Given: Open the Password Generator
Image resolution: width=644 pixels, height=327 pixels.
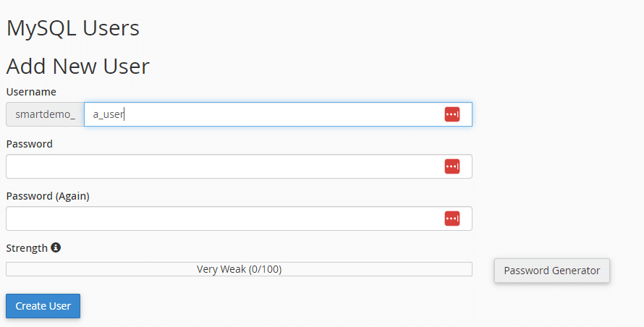Looking at the screenshot, I should [551, 271].
